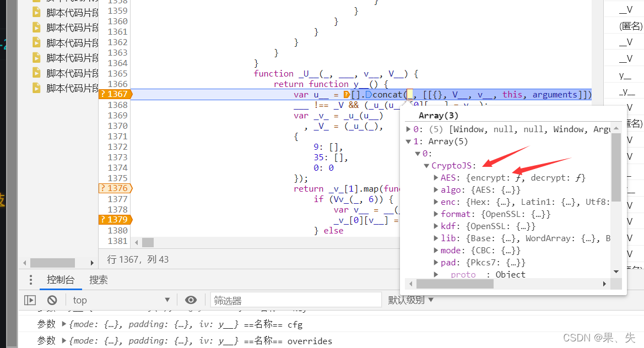Collapse the nested 0: entry
Viewport: 644px width, 348px height.
pos(418,154)
